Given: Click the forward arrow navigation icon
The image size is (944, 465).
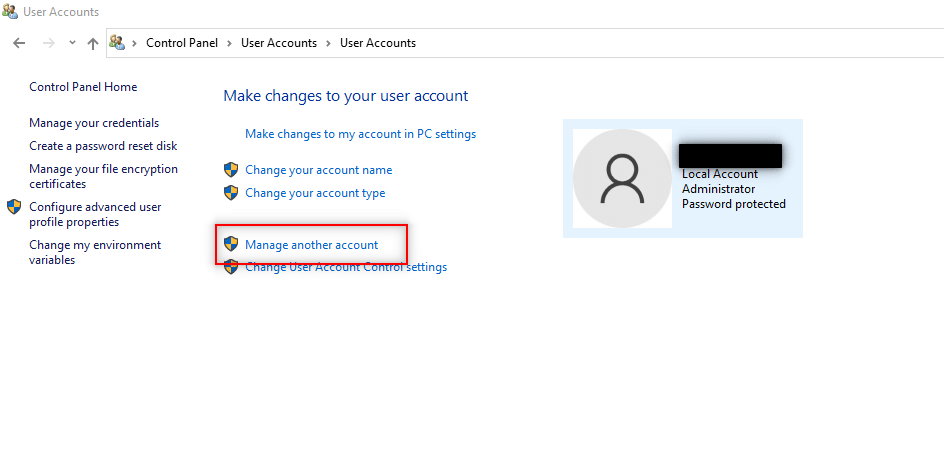Looking at the screenshot, I should coord(49,43).
